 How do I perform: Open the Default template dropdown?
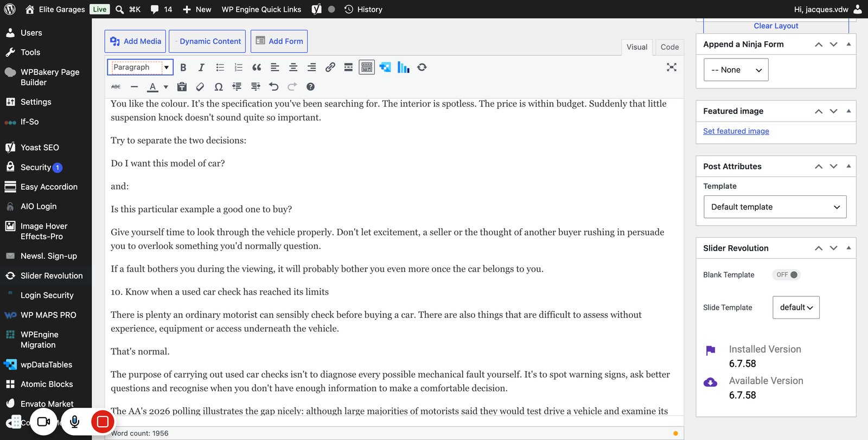pyautogui.click(x=775, y=207)
